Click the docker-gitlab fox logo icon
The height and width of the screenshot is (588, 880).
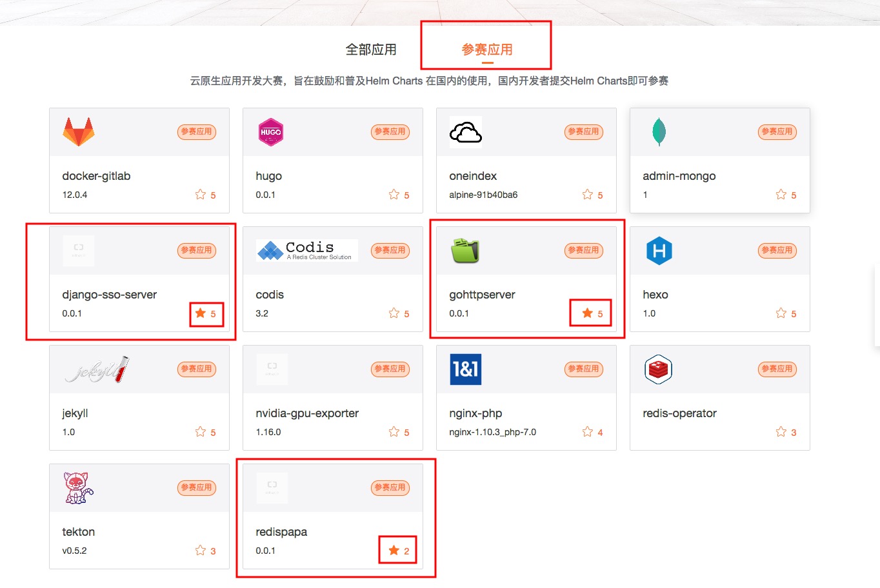79,132
